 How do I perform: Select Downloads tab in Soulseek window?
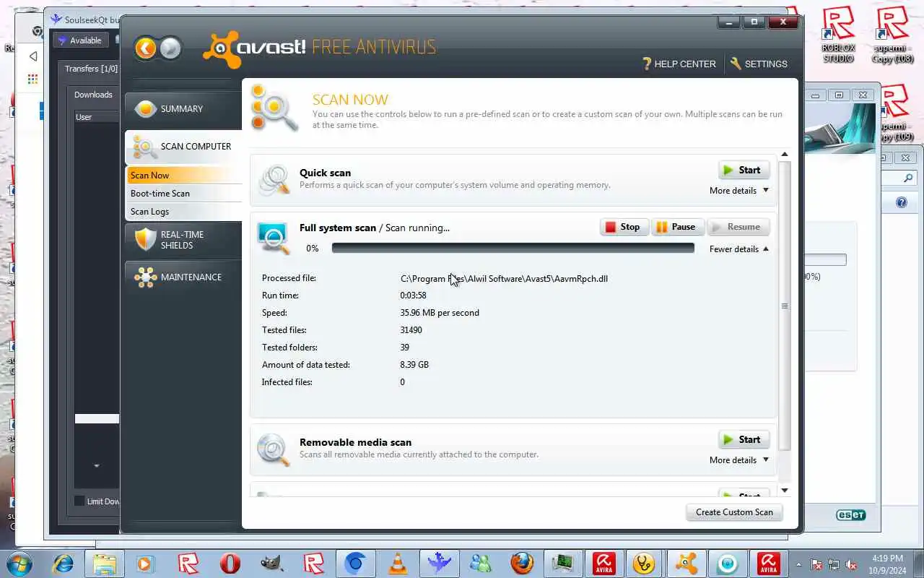point(93,95)
